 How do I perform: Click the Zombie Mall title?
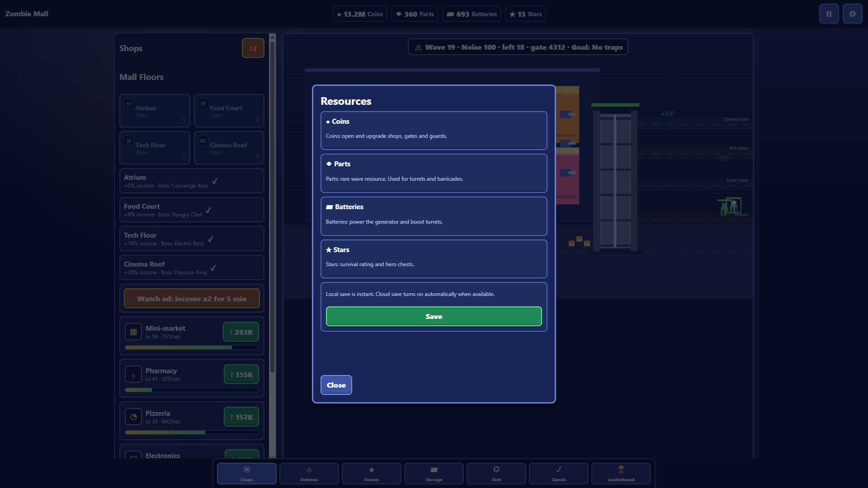point(27,14)
